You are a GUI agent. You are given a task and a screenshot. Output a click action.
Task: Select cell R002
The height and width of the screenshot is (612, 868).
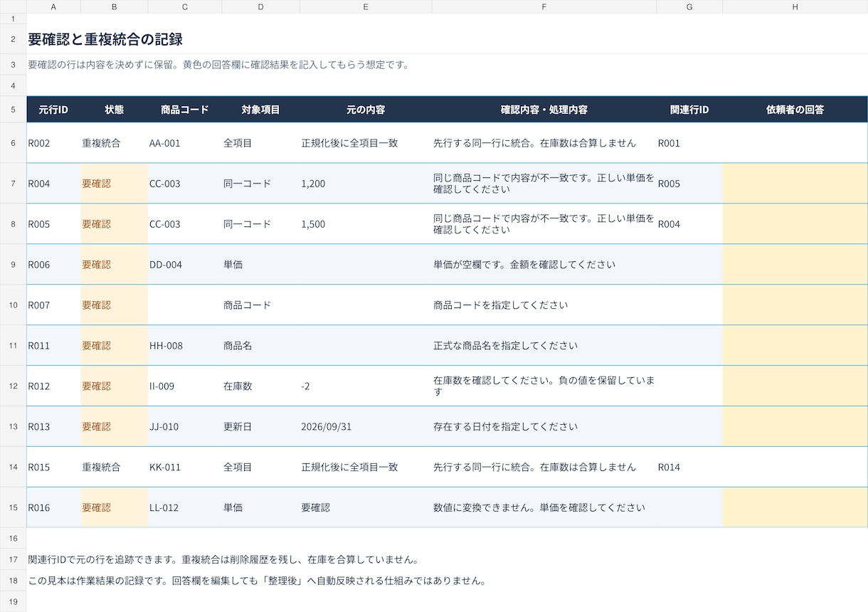pos(53,143)
